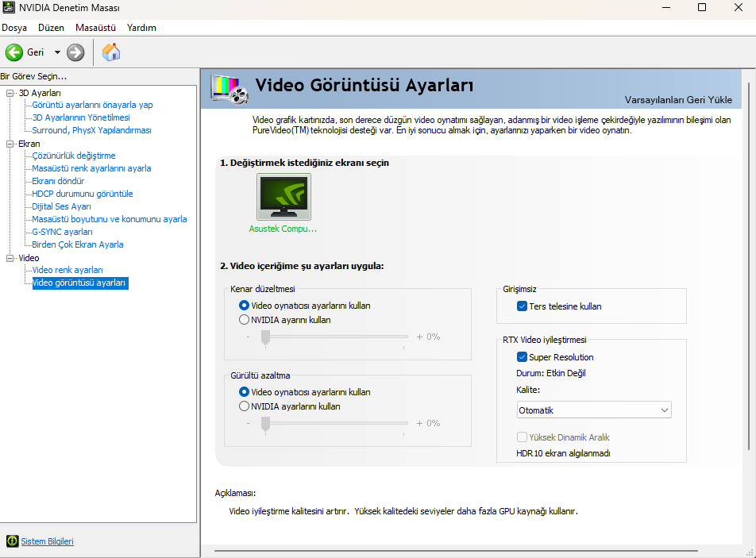This screenshot has height=558, width=756.
Task: Select Kenar düzeltmesi video player settings radio
Action: click(x=244, y=306)
